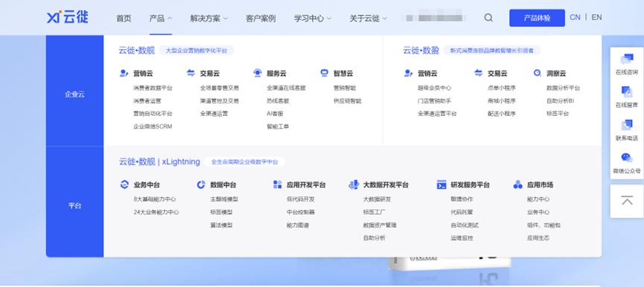Image resolution: width=644 pixels, height=287 pixels.
Task: Open 低代码开发 link
Action: 301,199
